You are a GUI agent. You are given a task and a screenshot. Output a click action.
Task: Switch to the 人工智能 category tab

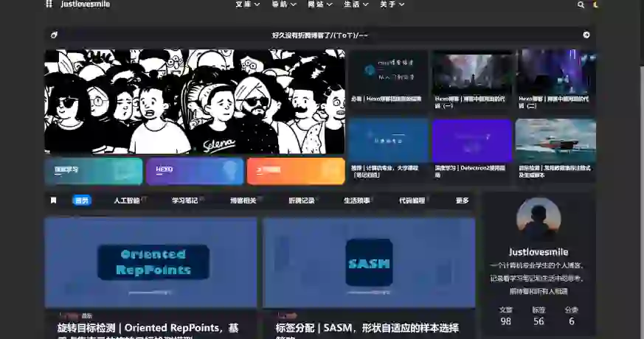(x=127, y=200)
